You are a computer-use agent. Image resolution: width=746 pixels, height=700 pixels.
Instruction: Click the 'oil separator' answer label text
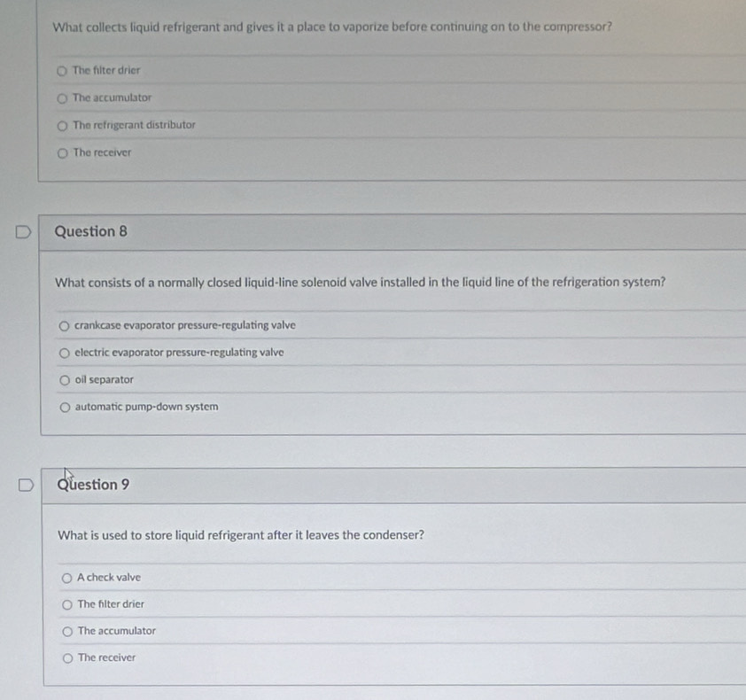click(x=105, y=380)
